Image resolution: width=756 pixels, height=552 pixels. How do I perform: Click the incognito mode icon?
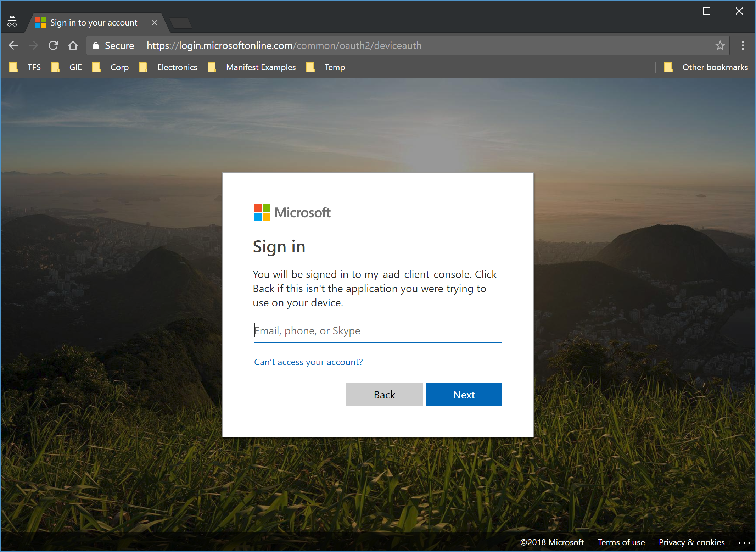point(12,22)
